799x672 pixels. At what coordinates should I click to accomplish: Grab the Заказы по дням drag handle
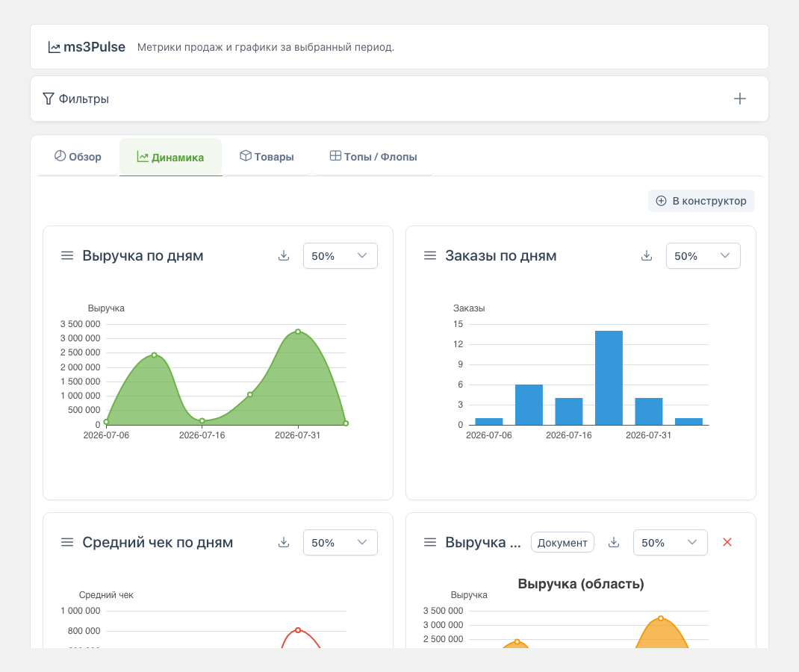point(430,256)
